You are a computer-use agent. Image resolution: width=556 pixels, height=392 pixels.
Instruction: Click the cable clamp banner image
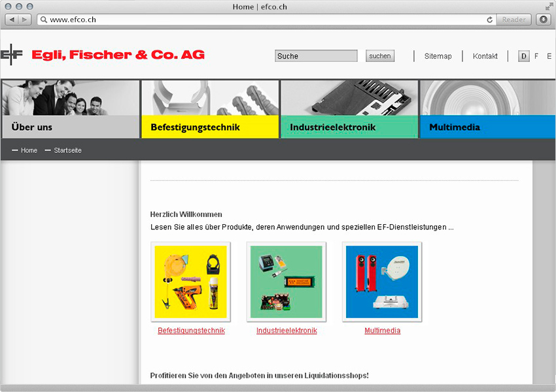click(210, 98)
